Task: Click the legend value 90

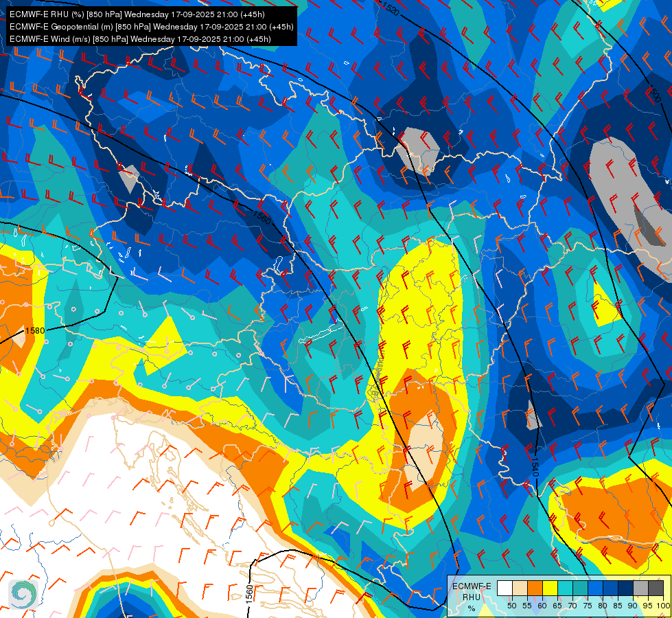Action: [633, 606]
